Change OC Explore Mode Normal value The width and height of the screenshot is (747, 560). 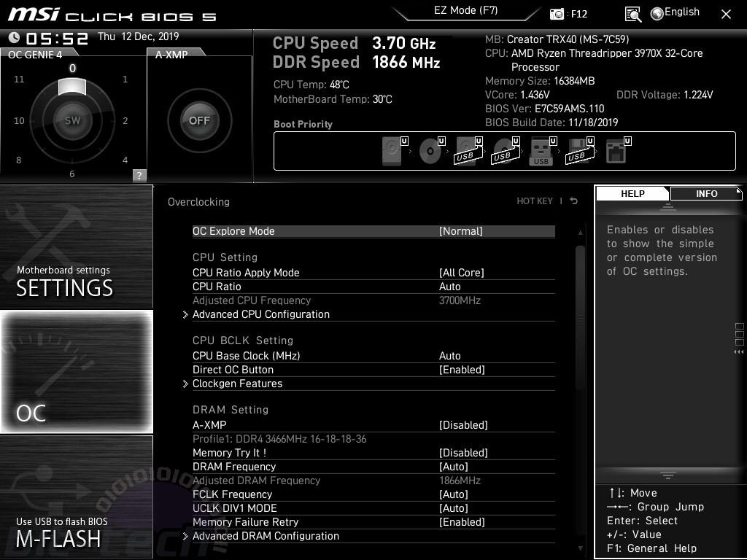pos(461,231)
